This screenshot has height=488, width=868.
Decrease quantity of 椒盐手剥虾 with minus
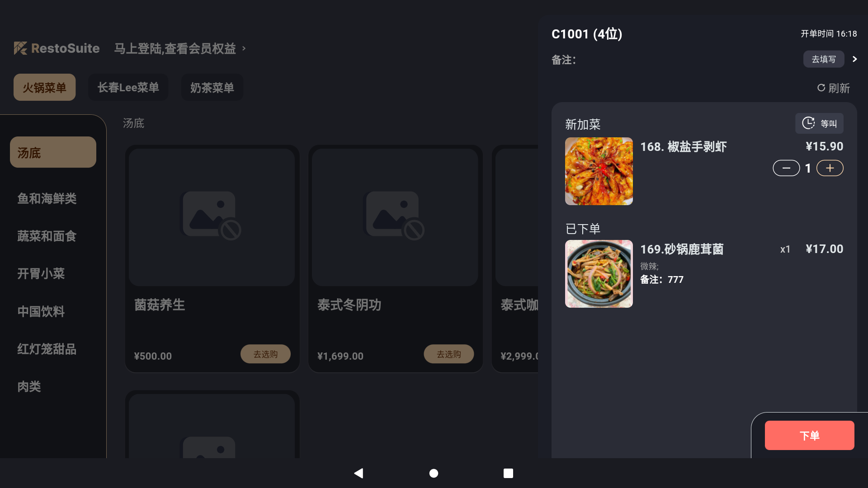point(786,168)
